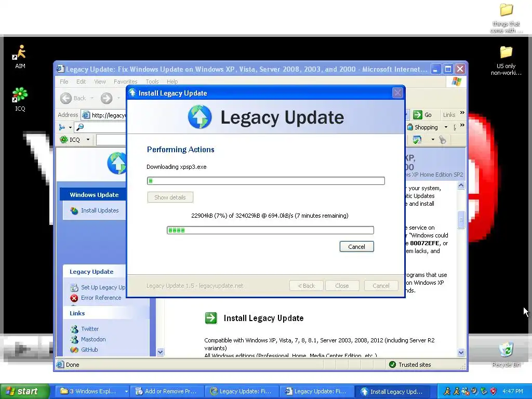Expand the search toolbar overflow chevron

pyautogui.click(x=462, y=125)
